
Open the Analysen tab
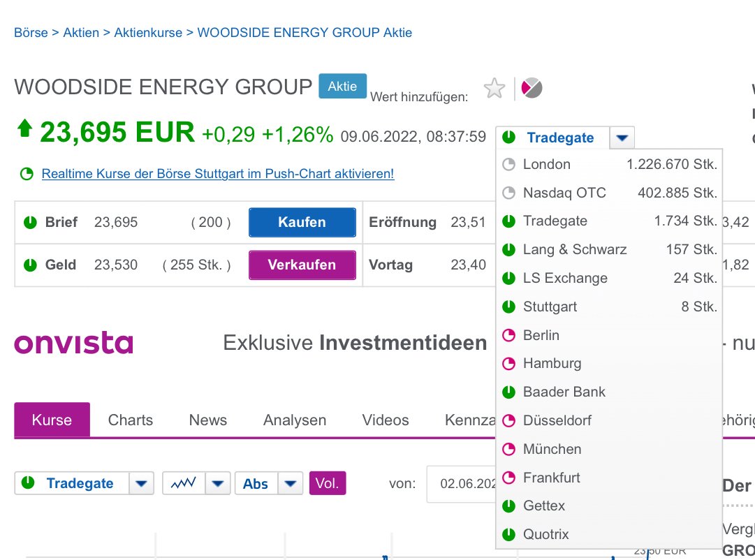295,420
